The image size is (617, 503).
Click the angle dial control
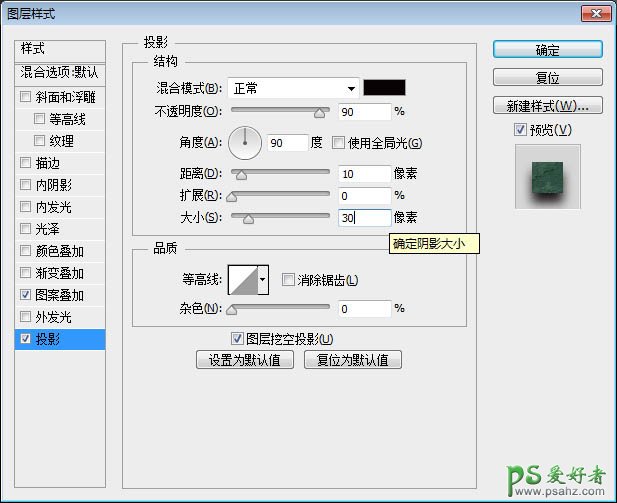(x=244, y=143)
